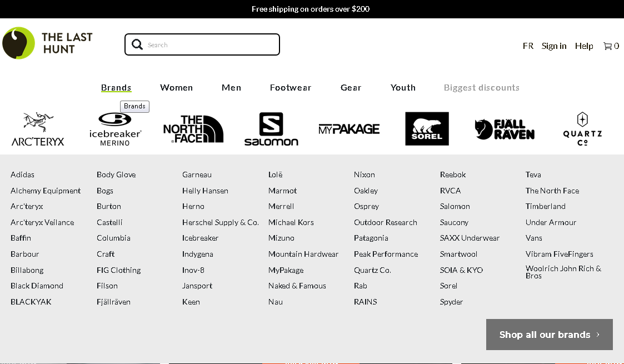Viewport: 624px width, 364px height.
Task: Click The Last Hunt logo
Action: coord(47,43)
